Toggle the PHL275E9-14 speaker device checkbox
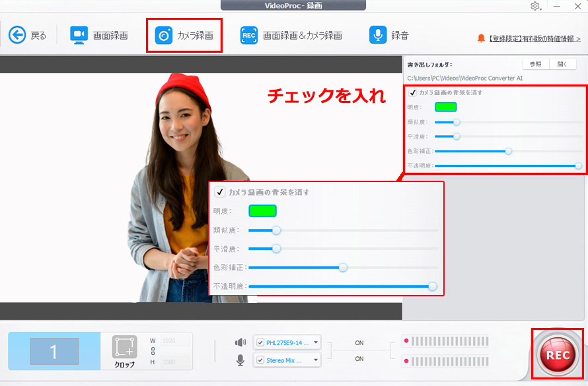588x386 pixels. coord(260,342)
